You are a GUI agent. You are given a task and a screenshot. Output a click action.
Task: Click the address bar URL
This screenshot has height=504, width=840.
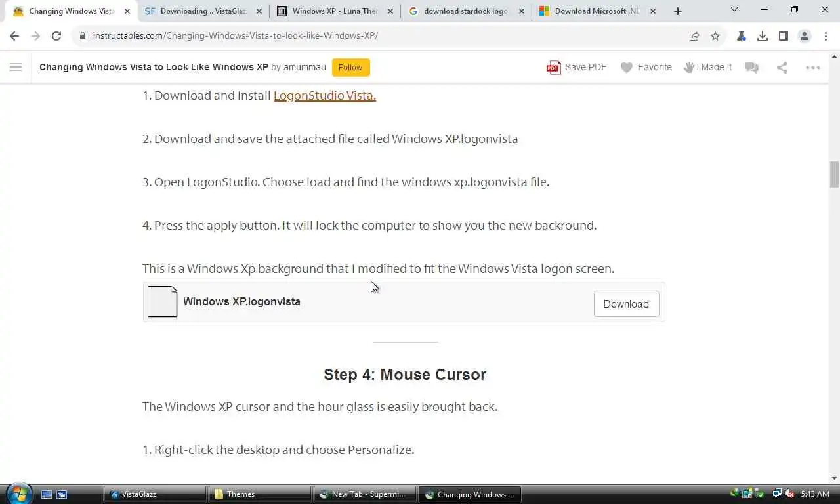[x=235, y=36]
